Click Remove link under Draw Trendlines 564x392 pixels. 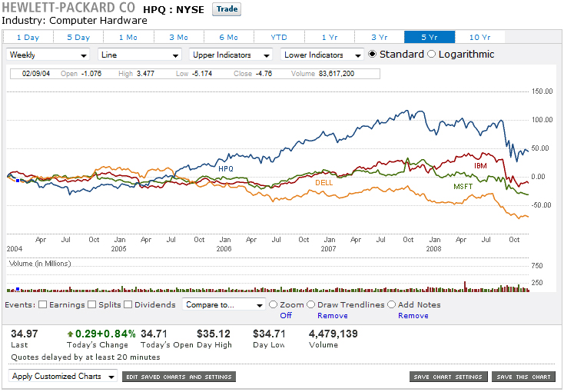[333, 316]
